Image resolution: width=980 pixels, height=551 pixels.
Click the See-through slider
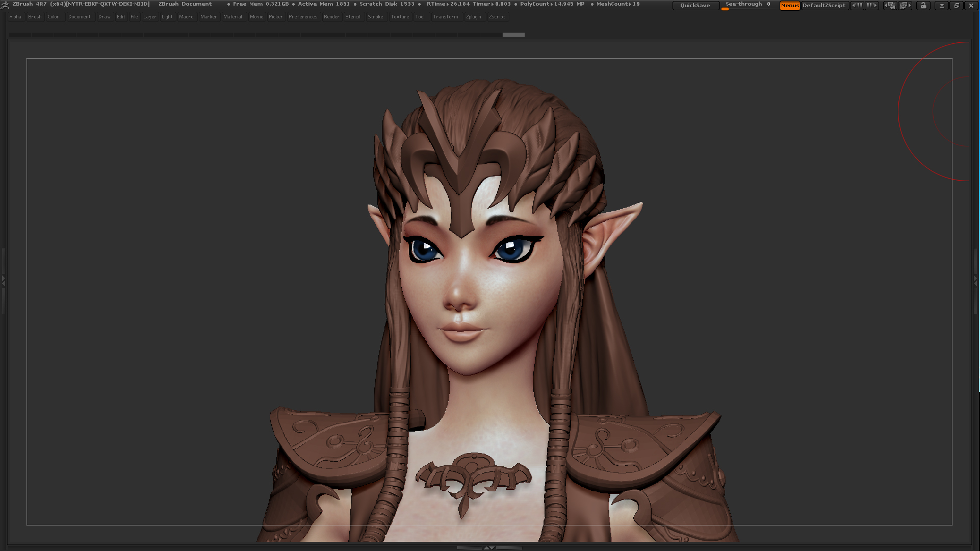click(x=748, y=5)
